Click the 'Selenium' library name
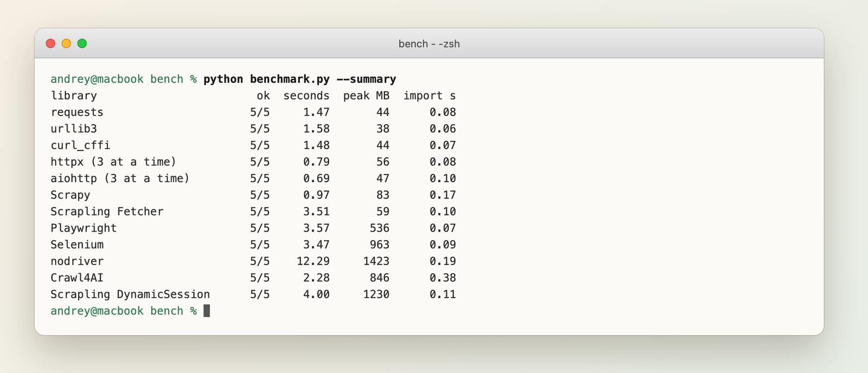868x373 pixels. 77,245
